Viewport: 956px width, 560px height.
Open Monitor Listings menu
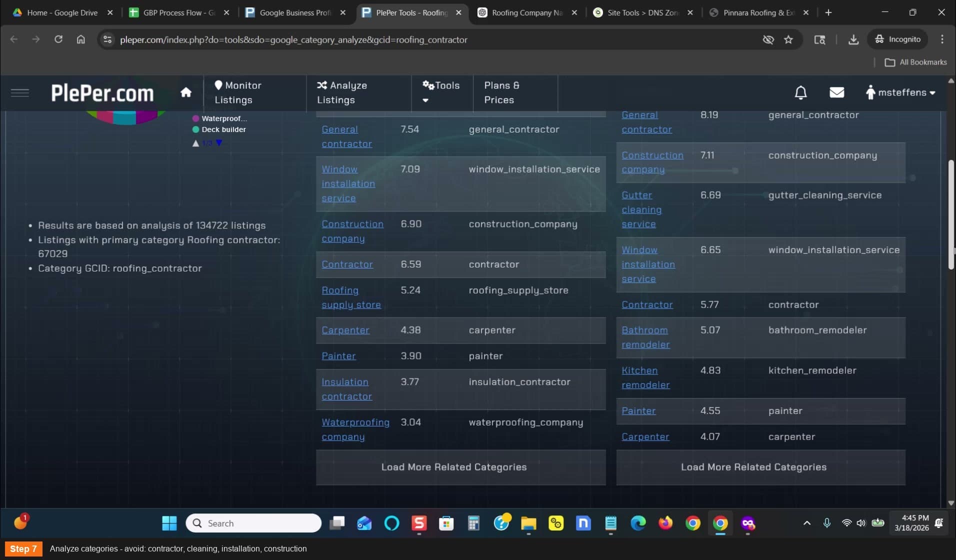coord(238,92)
